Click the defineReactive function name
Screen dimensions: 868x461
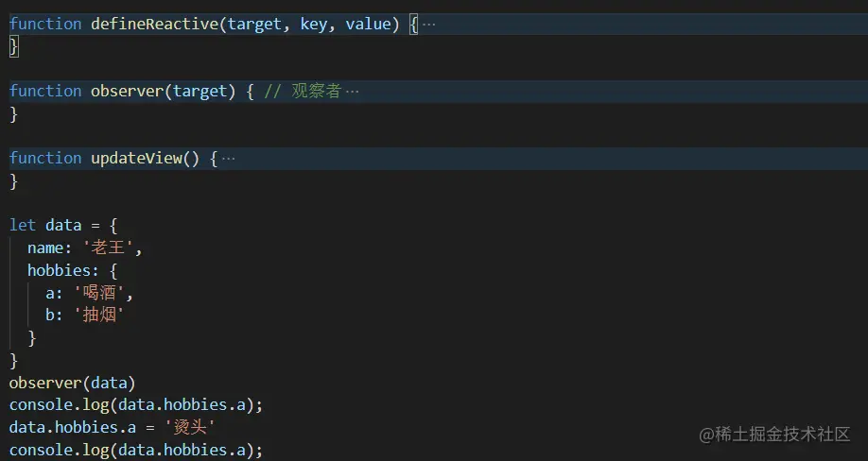point(154,25)
